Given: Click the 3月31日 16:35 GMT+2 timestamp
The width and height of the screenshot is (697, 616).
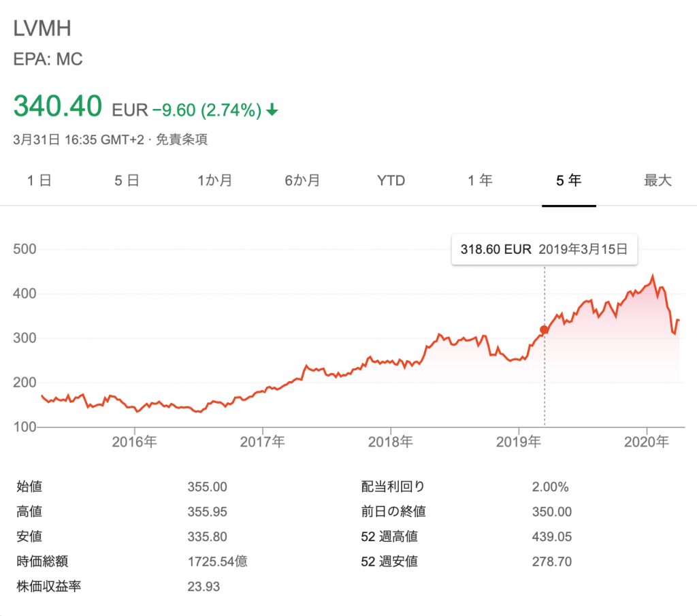Looking at the screenshot, I should click(79, 140).
